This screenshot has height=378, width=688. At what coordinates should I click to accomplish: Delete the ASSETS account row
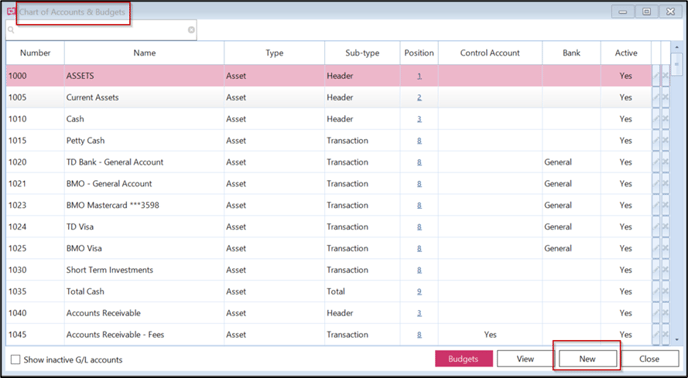(x=665, y=76)
